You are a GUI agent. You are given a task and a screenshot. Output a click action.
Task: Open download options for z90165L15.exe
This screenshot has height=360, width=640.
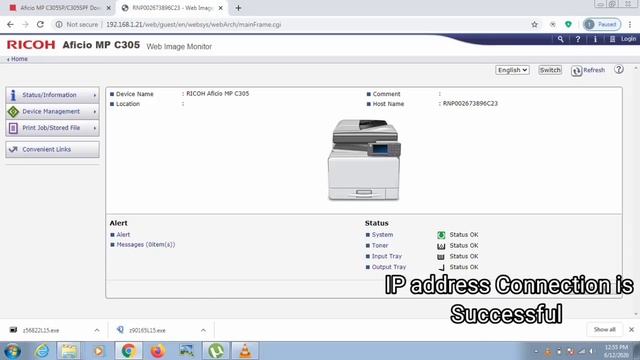203,330
